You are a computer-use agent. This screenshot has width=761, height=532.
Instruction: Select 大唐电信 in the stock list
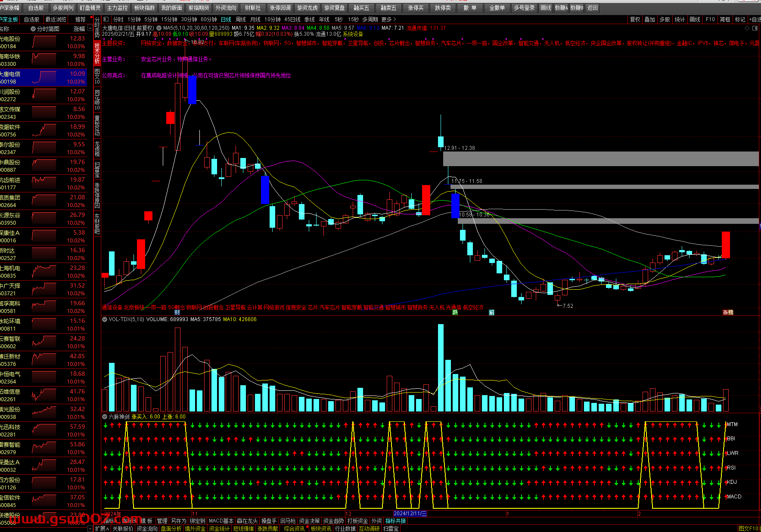[x=43, y=77]
